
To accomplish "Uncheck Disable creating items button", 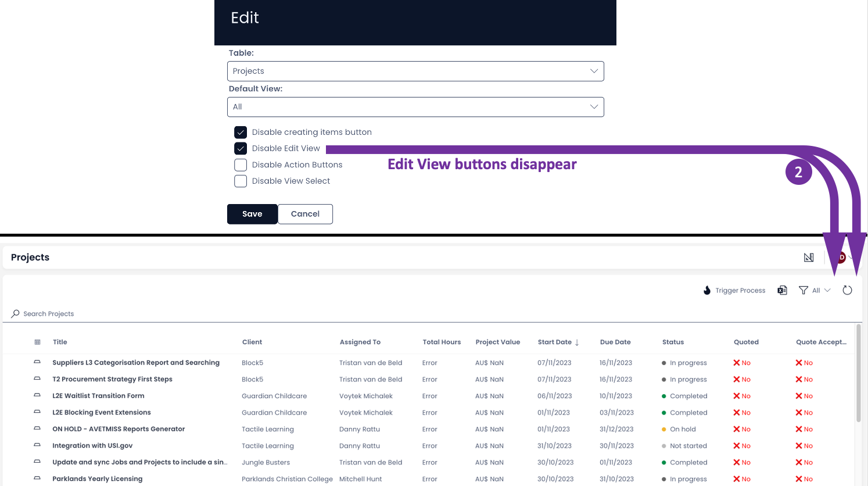I will pyautogui.click(x=241, y=133).
